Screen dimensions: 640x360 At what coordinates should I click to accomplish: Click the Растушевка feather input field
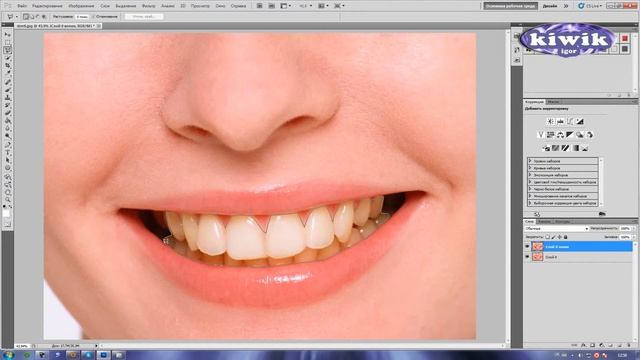click(82, 17)
